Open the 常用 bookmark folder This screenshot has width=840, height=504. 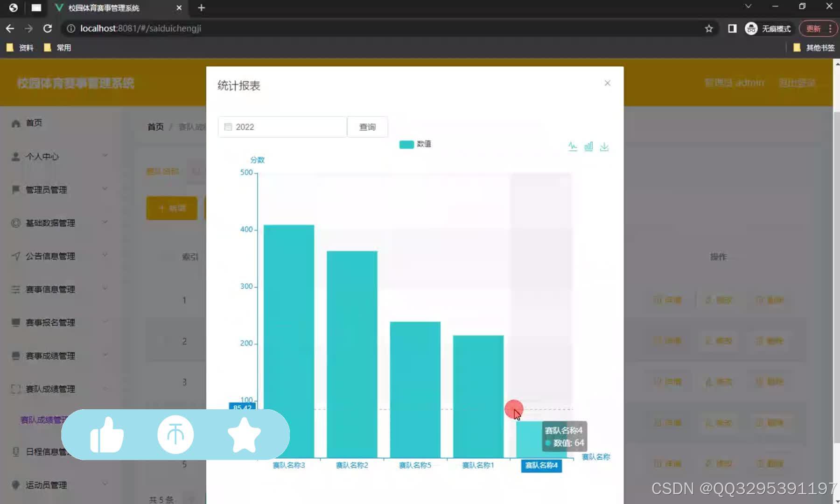(57, 48)
